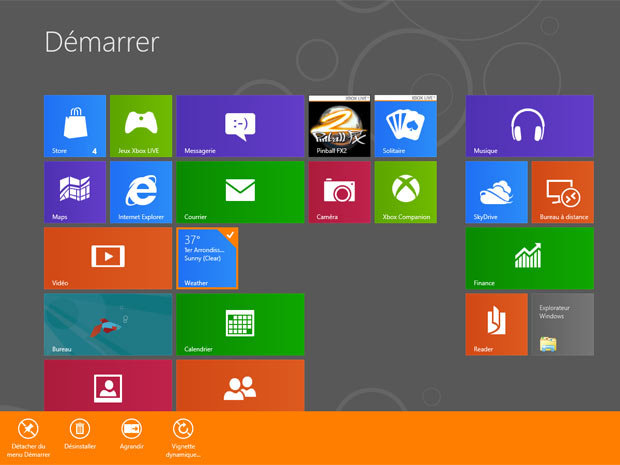Open the Solitaire tile
620x465 pixels.
[x=406, y=126]
